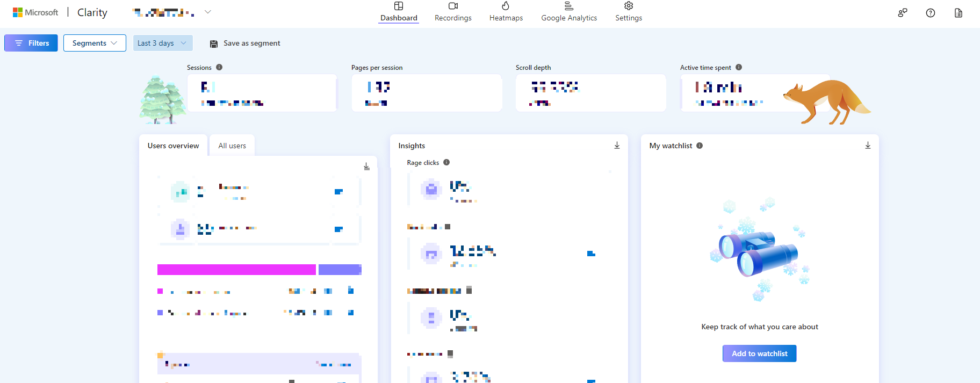This screenshot has height=383, width=980.
Task: Click the Insights heading
Action: (x=412, y=146)
